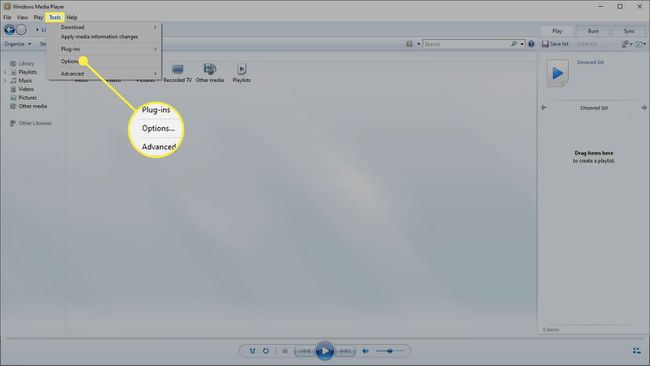Adjust the volume slider
This screenshot has width=650, height=366.
coord(390,351)
